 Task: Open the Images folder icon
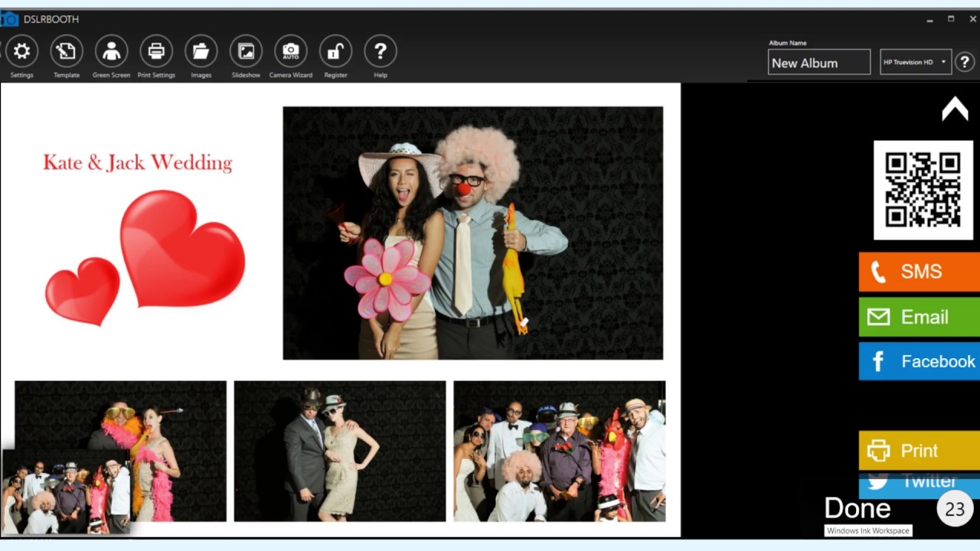(201, 51)
